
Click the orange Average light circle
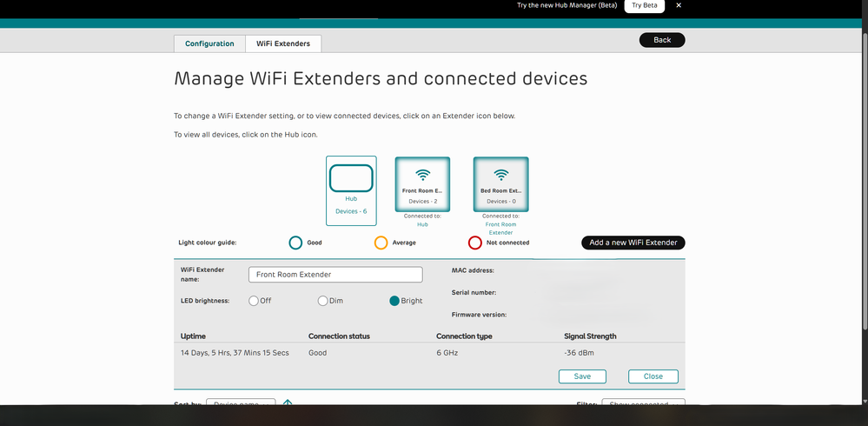pos(381,243)
